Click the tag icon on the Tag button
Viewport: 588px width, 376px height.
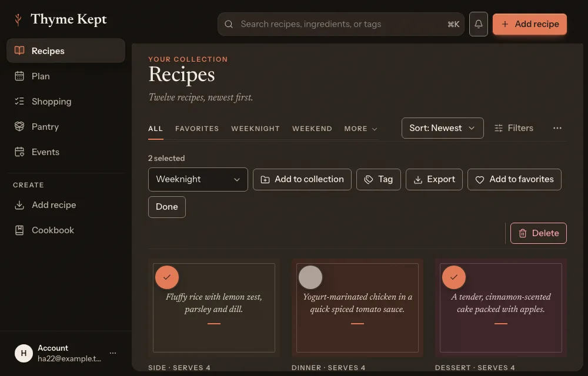pyautogui.click(x=369, y=179)
